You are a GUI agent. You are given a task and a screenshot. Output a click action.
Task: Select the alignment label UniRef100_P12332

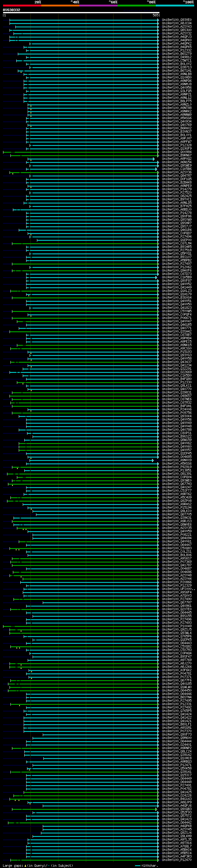[x=177, y=50]
